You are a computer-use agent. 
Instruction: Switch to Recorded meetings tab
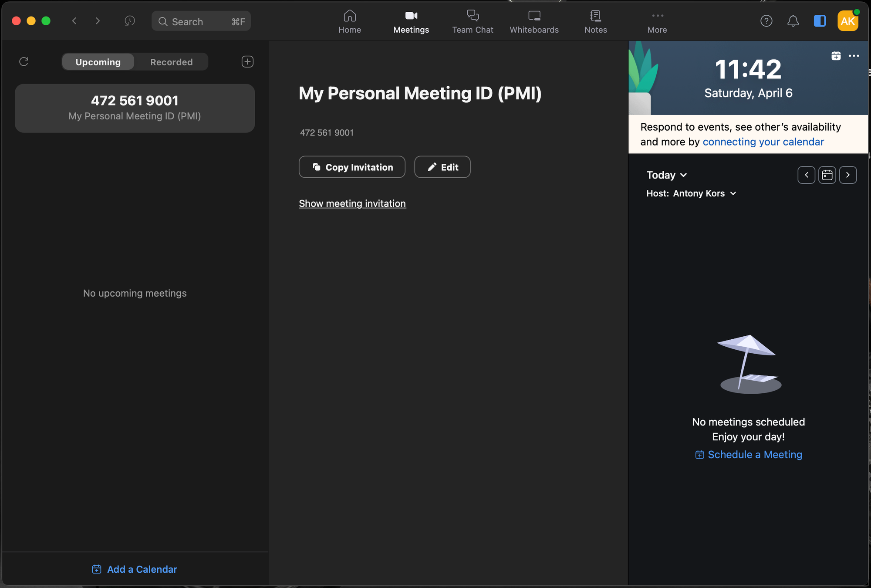(171, 61)
